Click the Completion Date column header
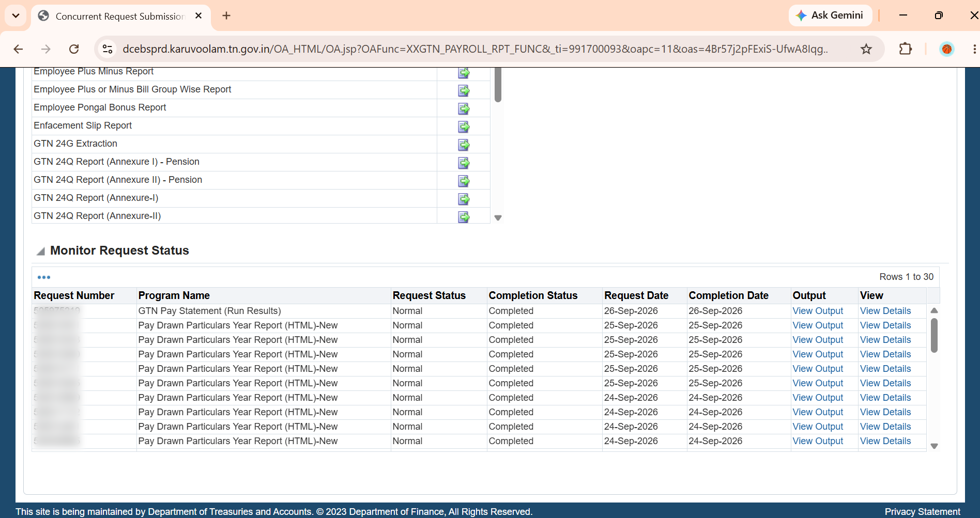 [x=728, y=295]
